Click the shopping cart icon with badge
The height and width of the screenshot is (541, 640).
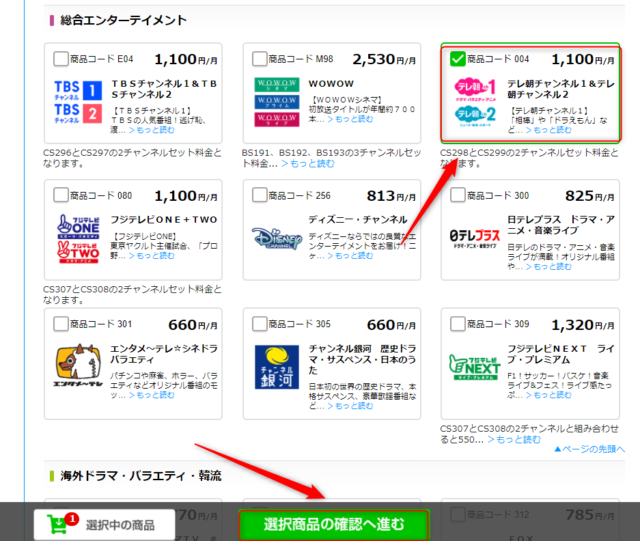[62, 523]
